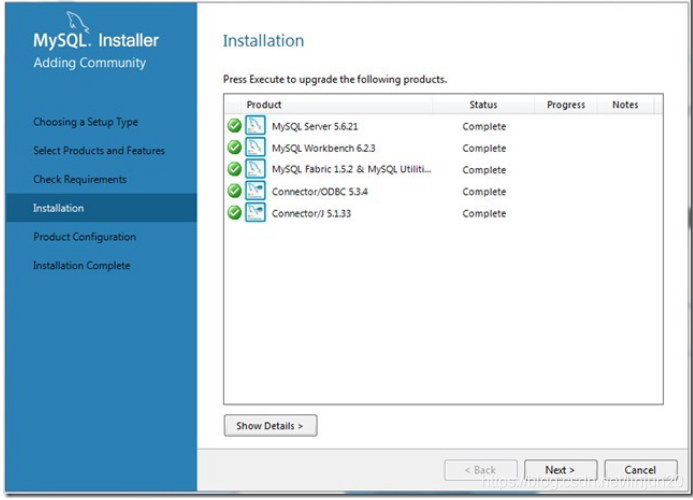
Task: Click the Progress column header
Action: 566,105
